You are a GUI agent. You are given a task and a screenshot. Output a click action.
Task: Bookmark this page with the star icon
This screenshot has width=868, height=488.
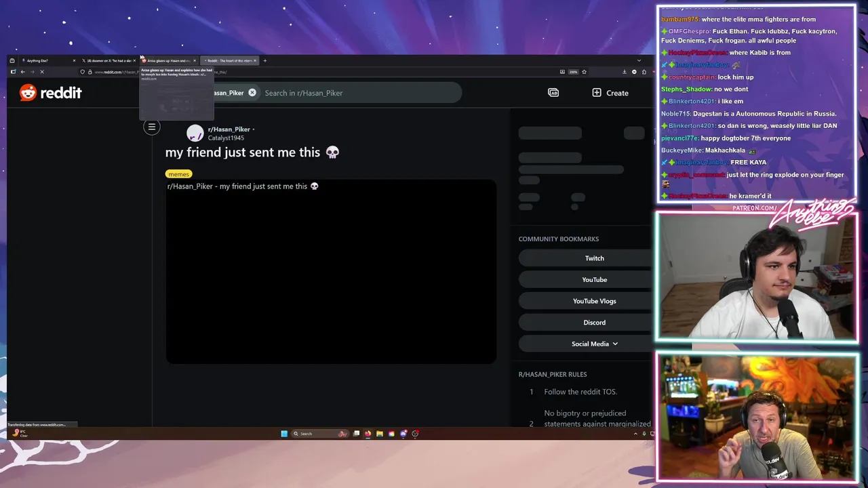[x=584, y=72]
